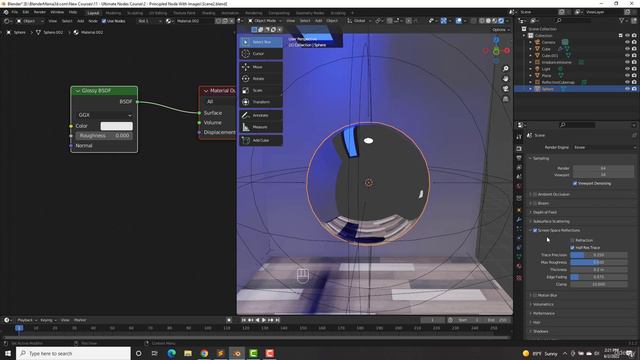Image resolution: width=640 pixels, height=360 pixels.
Task: Toggle the Use Nodes checkbox
Action: pyautogui.click(x=104, y=21)
